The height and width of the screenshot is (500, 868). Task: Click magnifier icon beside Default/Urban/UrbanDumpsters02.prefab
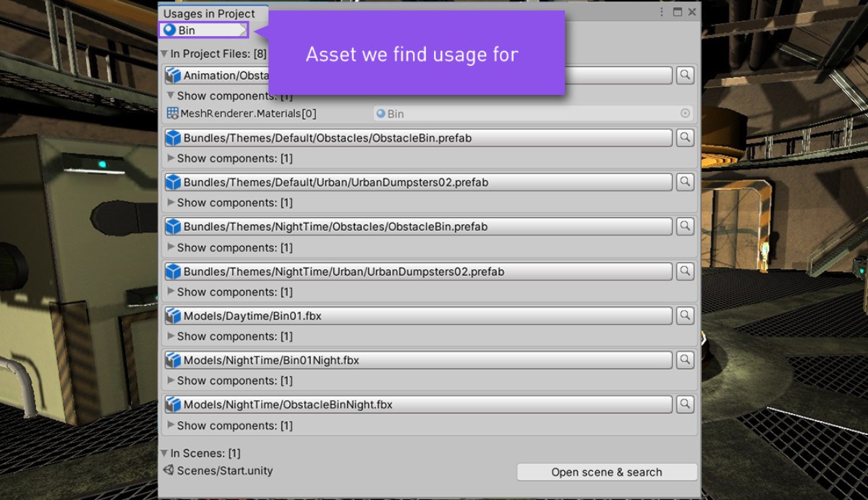pos(685,182)
